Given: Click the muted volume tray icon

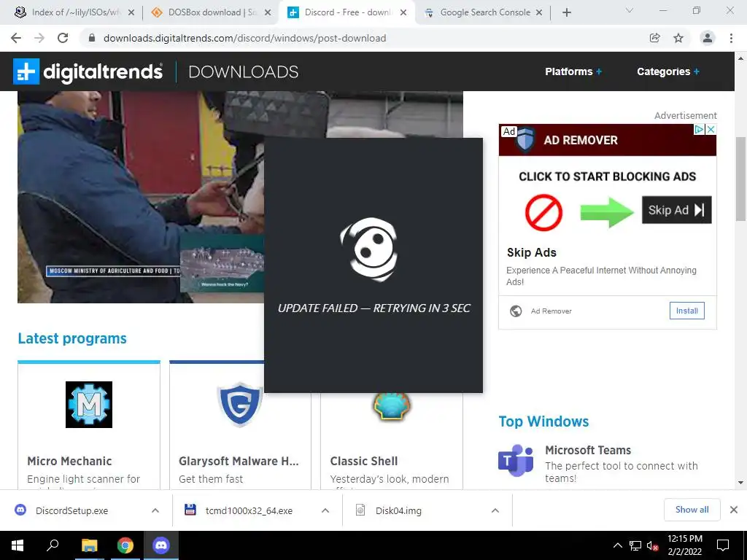Looking at the screenshot, I should [x=652, y=545].
